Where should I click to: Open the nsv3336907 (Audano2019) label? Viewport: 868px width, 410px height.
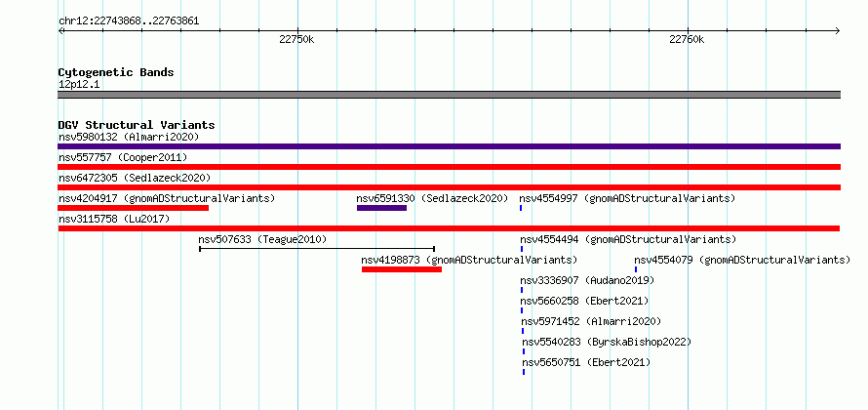tap(587, 280)
